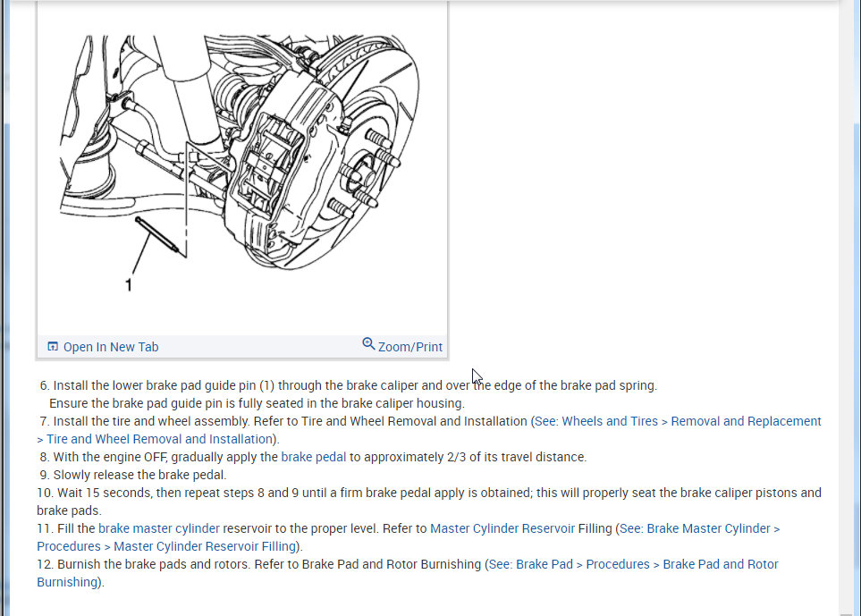Open the Zoom/Print link

pos(409,347)
